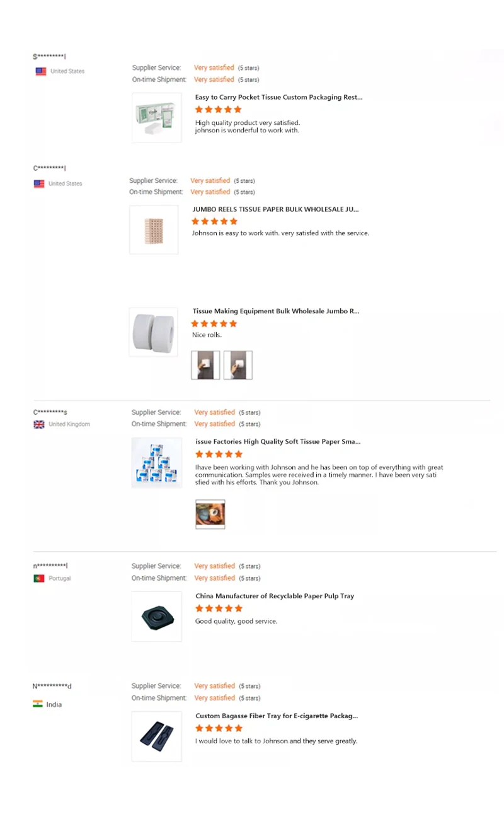Click the first United States flag icon
Image resolution: width=504 pixels, height=814 pixels.
(x=41, y=71)
